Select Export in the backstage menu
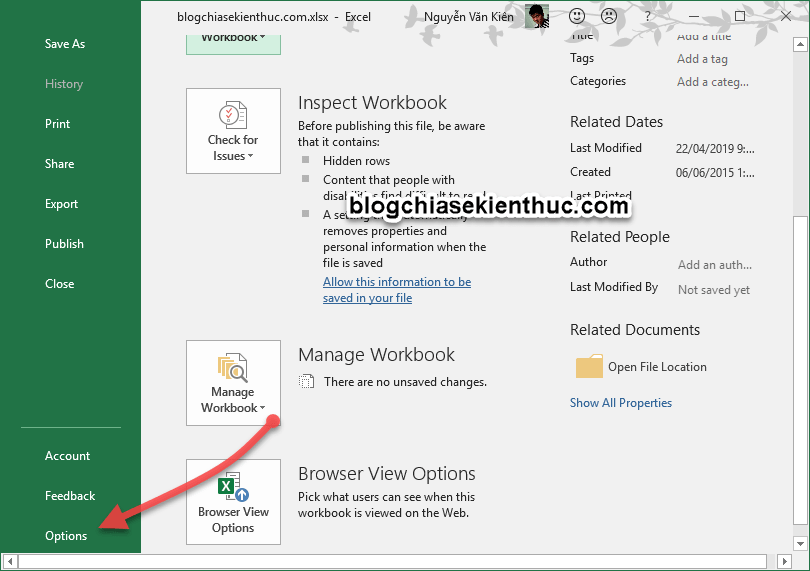 [x=61, y=204]
